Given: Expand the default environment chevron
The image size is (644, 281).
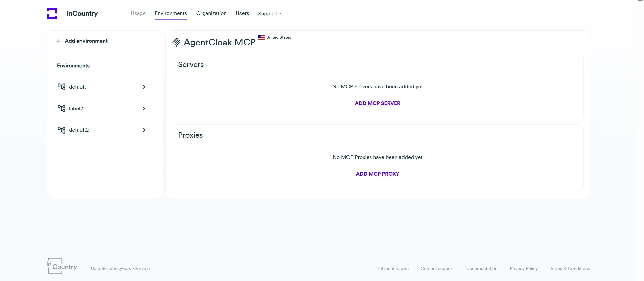Looking at the screenshot, I should 144,87.
